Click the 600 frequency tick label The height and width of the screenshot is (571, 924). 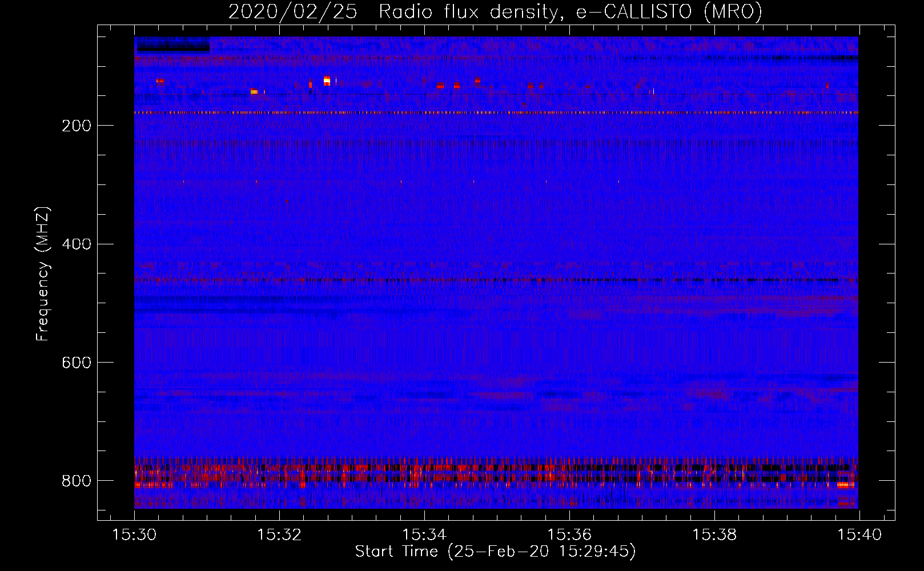pos(77,363)
